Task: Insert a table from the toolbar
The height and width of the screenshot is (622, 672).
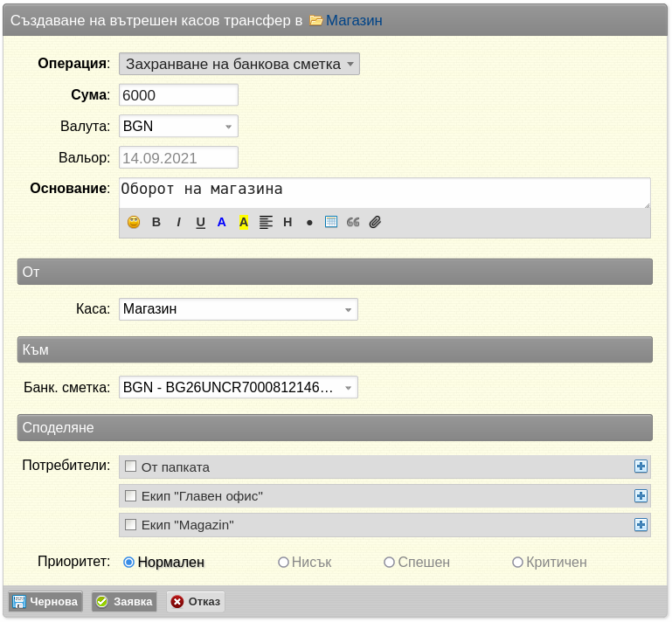Action: 331,222
